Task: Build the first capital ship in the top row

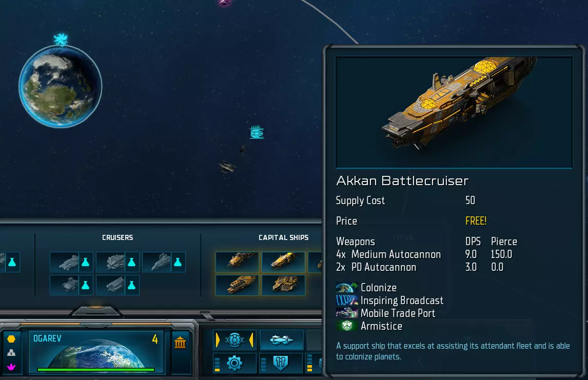Action: [x=237, y=262]
